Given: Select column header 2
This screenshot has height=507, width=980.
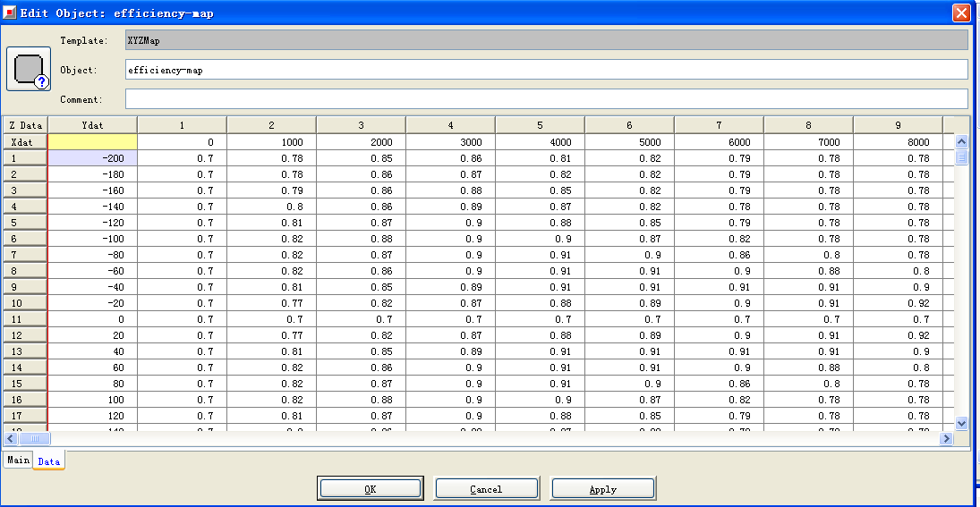Looking at the screenshot, I should [271, 125].
